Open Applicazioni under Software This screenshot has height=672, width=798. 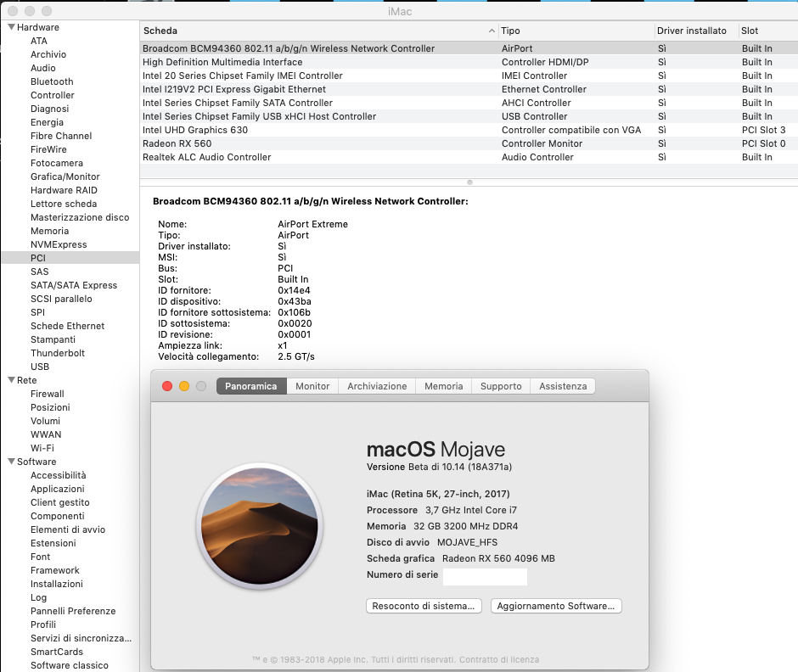[58, 489]
